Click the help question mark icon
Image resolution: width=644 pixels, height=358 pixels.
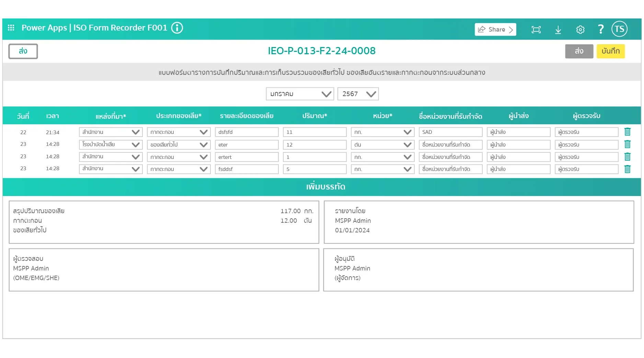600,29
